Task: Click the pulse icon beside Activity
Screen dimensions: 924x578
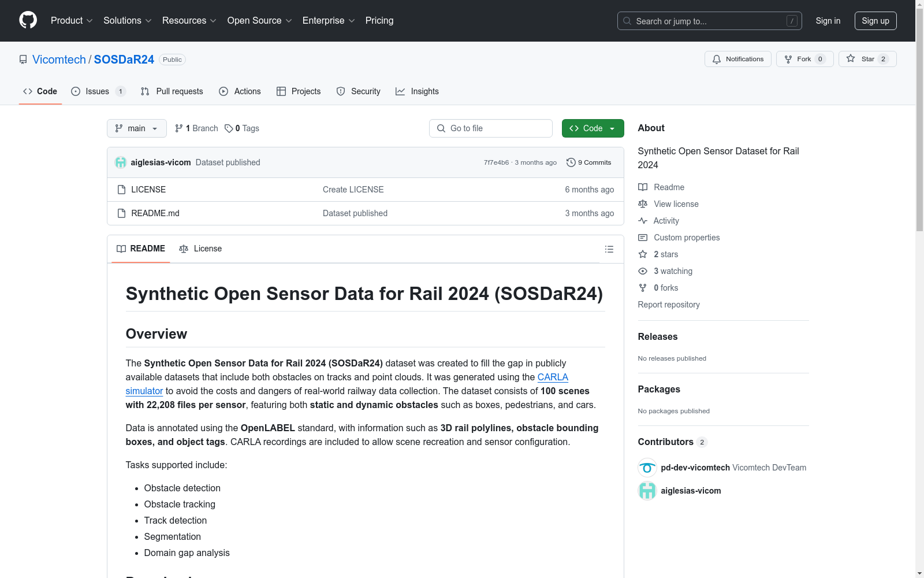Action: point(643,221)
